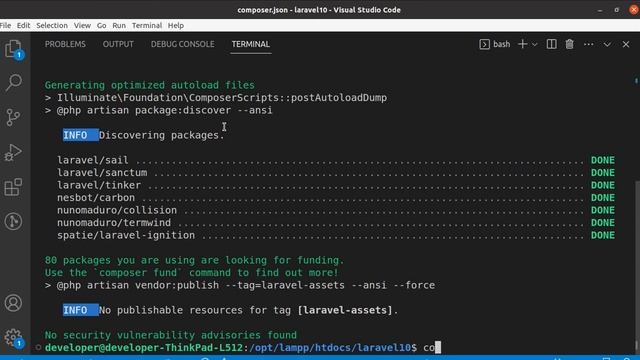Screen dimensions: 640x360
Task: Click the /opt/lampp/htdocs/laravel10 path text
Action: click(x=330, y=348)
